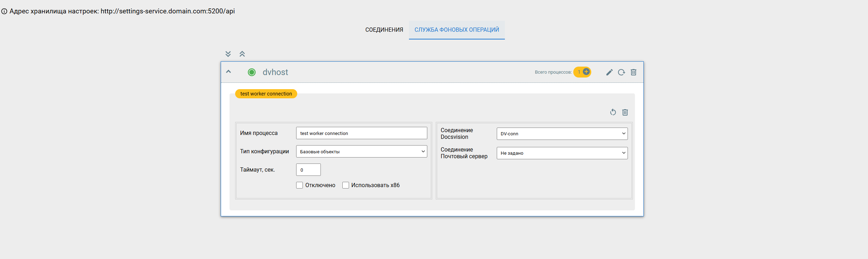The height and width of the screenshot is (259, 868).
Task: Open the Соединение Почтовый сервер dropdown
Action: point(562,153)
